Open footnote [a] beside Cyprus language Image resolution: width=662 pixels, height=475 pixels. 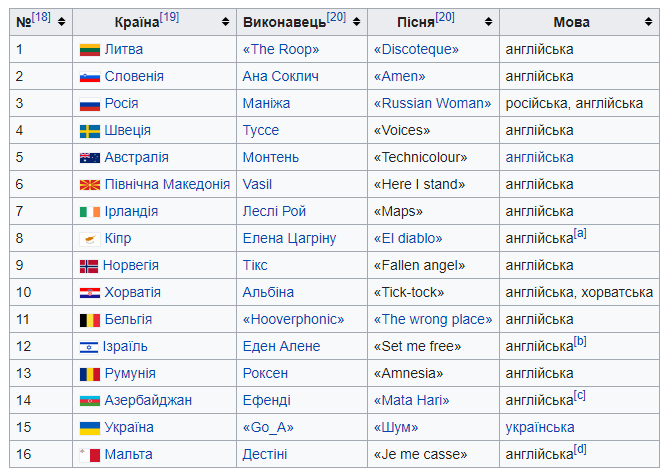click(x=580, y=233)
